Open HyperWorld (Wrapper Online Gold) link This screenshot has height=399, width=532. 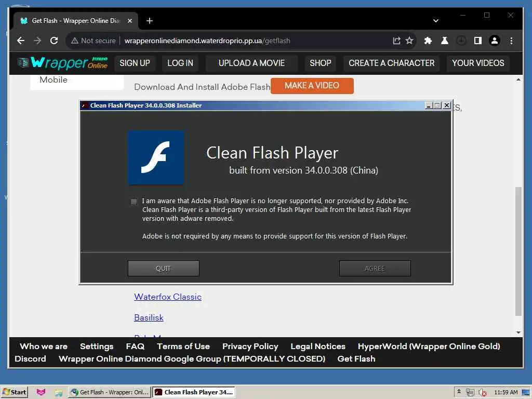pos(429,347)
